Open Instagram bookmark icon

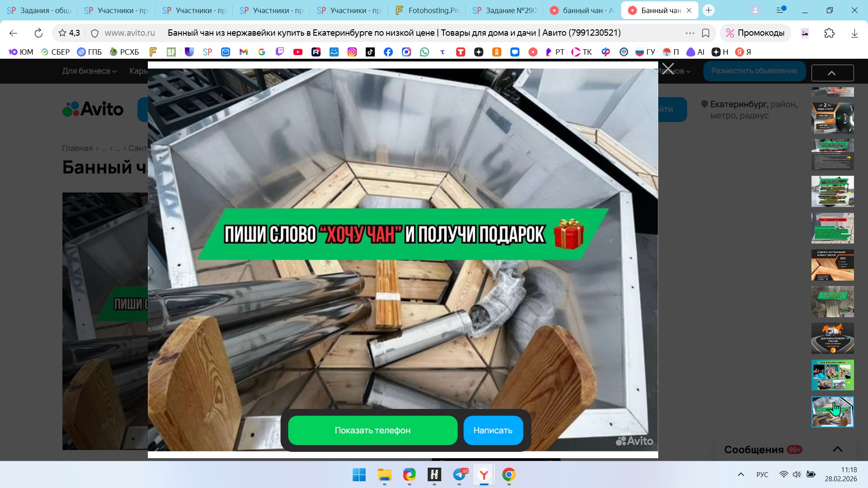point(352,52)
